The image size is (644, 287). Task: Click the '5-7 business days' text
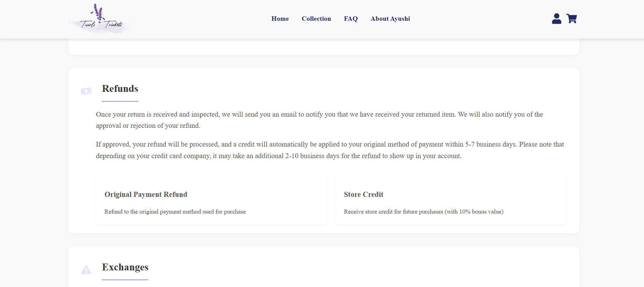pyautogui.click(x=490, y=144)
